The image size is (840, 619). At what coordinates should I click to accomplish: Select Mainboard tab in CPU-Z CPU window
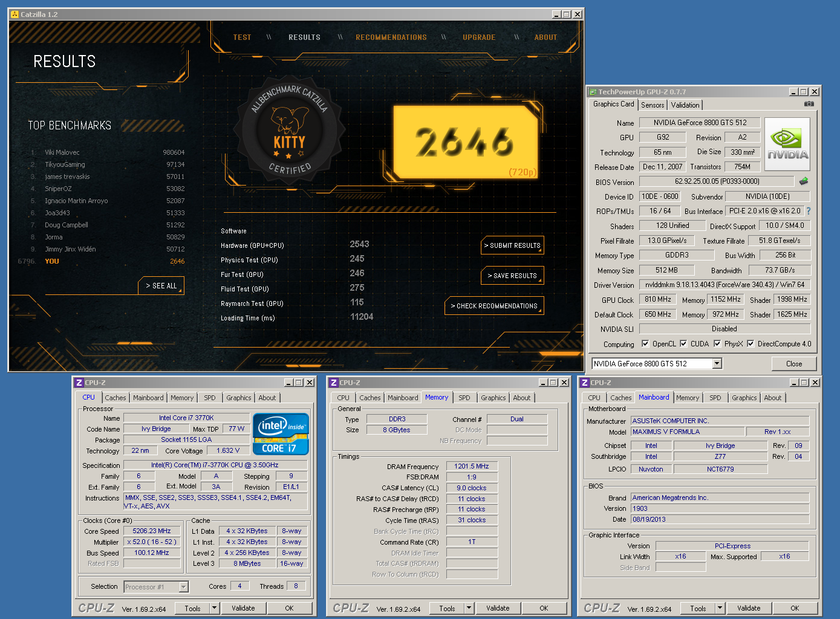[148, 398]
